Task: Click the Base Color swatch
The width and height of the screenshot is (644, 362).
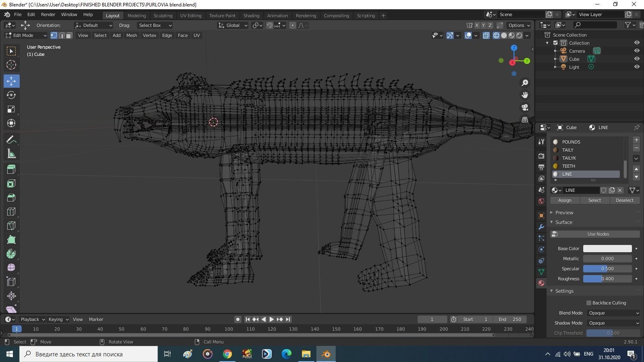Action: point(607,249)
